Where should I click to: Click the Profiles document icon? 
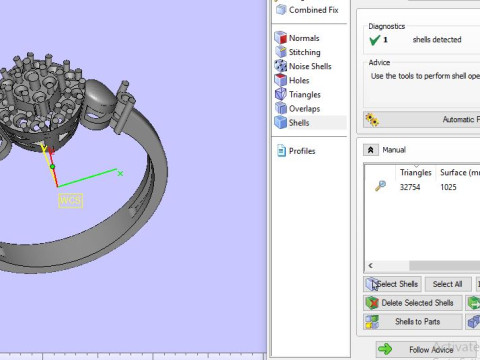282,151
